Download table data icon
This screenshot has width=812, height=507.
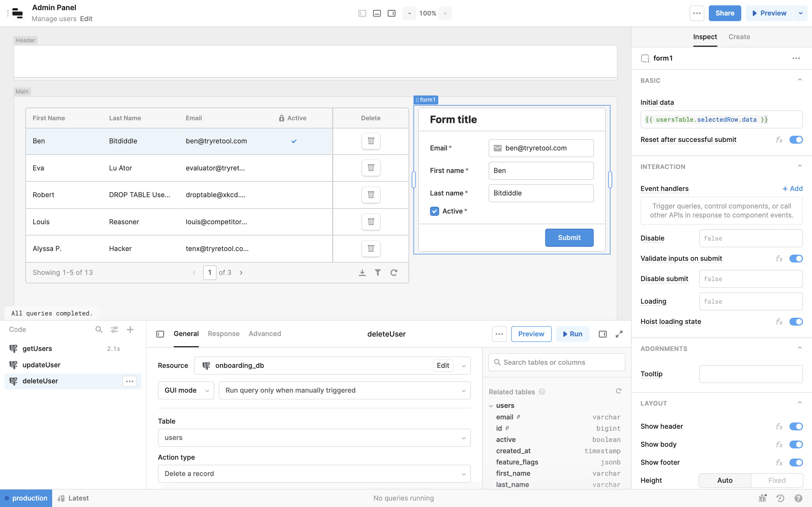tap(362, 273)
